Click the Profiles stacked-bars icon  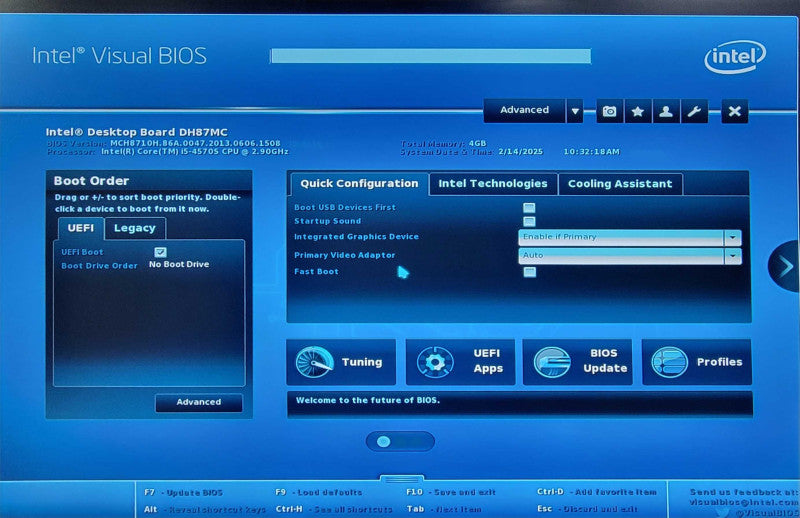click(x=669, y=362)
